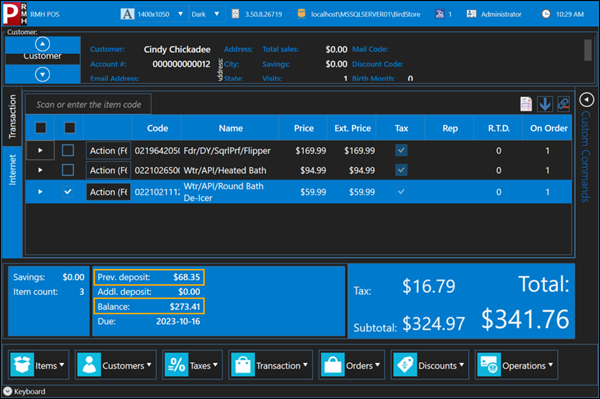Expand the Round Bath De-Icer row

40,192
